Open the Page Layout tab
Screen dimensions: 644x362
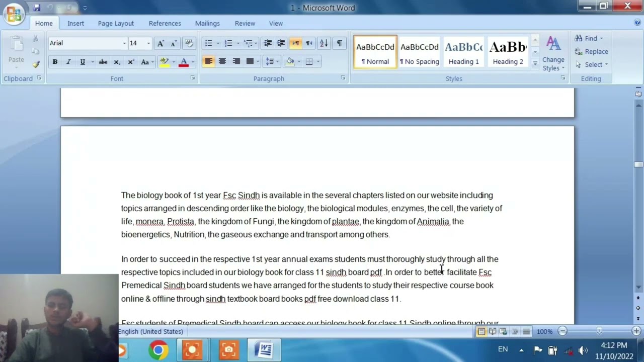(x=116, y=23)
